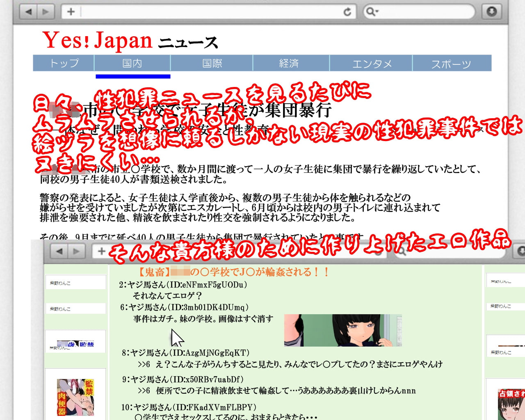Switch to the スポーツ news tab
Screen dimensions: 525x420
pos(451,64)
